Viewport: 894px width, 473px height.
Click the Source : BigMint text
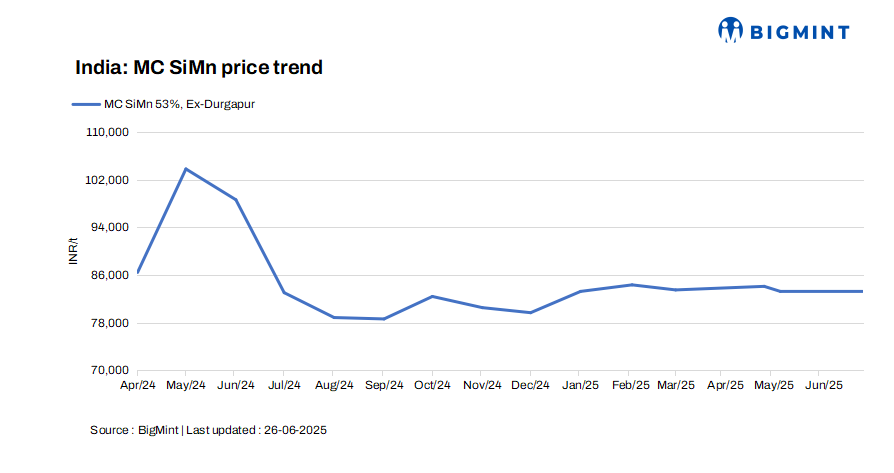[134, 430]
